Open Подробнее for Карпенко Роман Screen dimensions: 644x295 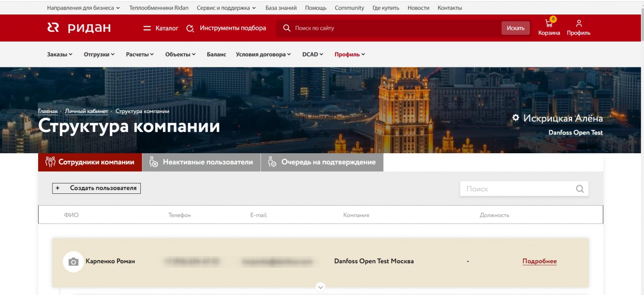tap(538, 260)
